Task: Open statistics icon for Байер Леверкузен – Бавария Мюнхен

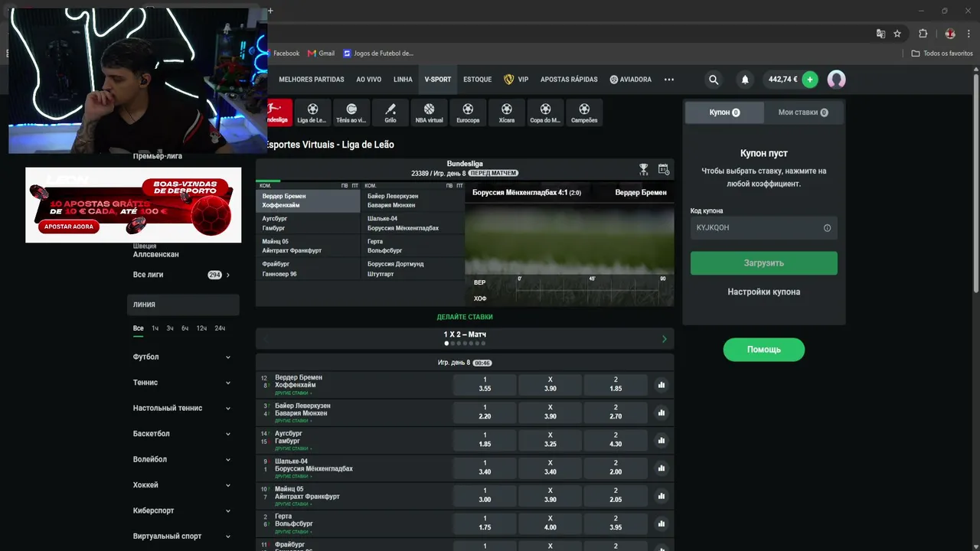Action: [x=661, y=412]
